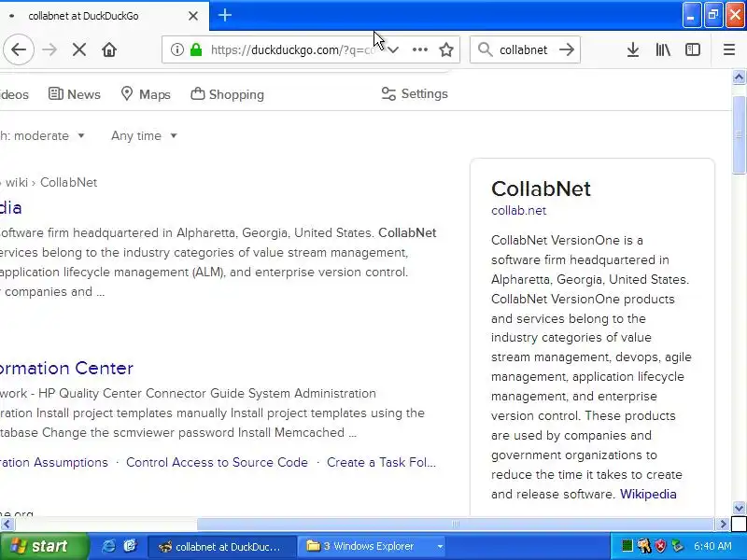The height and width of the screenshot is (560, 747).
Task: Toggle the sidebar view
Action: pyautogui.click(x=692, y=49)
